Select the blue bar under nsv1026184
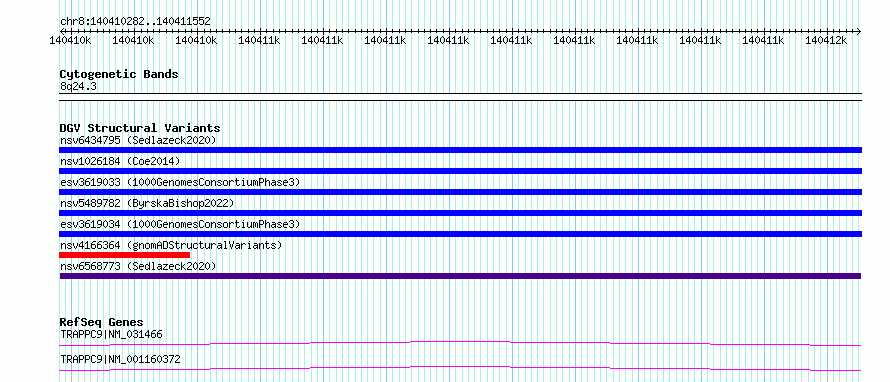Screen dimensions: 890x382 [x=460, y=171]
